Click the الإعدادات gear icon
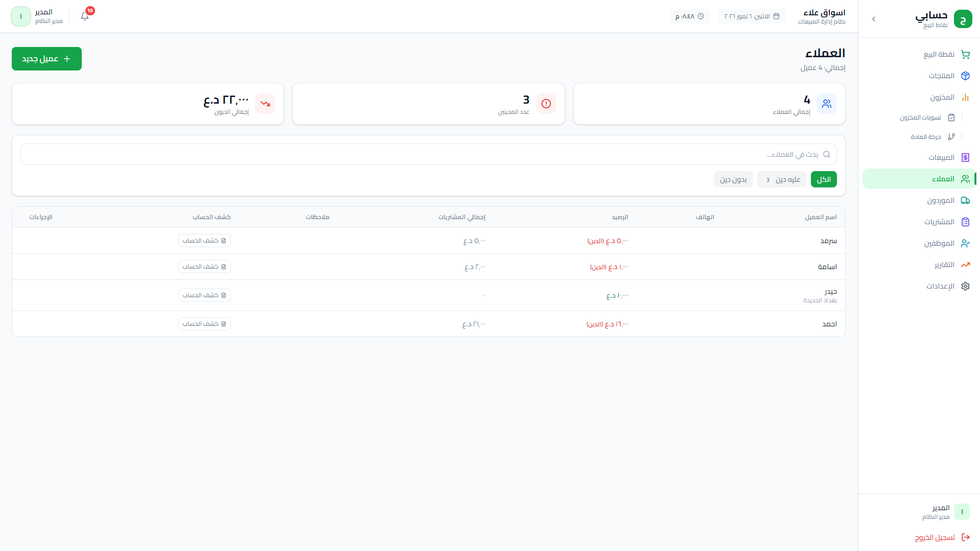The height and width of the screenshot is (551, 980). click(965, 286)
